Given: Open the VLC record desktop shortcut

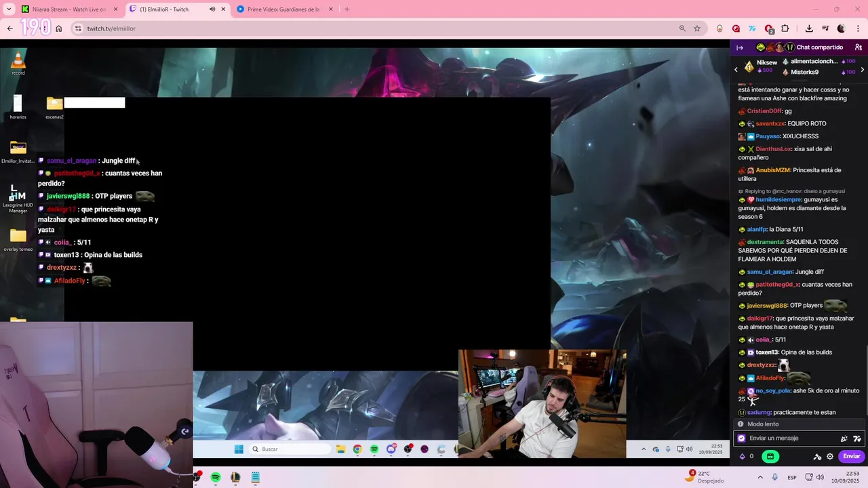Looking at the screenshot, I should (18, 63).
